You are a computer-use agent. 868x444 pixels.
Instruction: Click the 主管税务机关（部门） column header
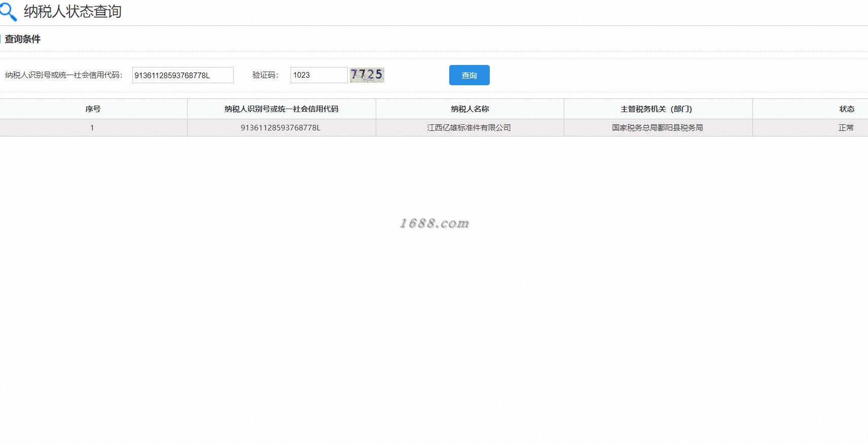pos(658,109)
